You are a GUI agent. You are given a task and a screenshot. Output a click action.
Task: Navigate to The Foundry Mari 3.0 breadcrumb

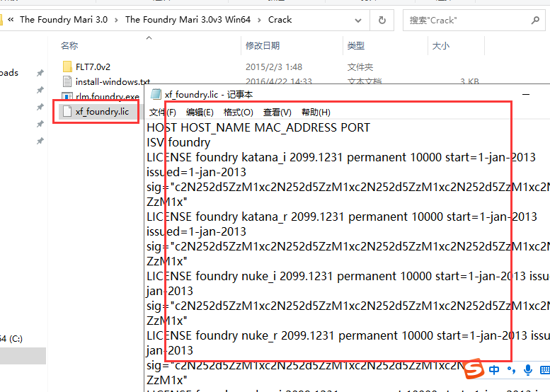pyautogui.click(x=64, y=20)
